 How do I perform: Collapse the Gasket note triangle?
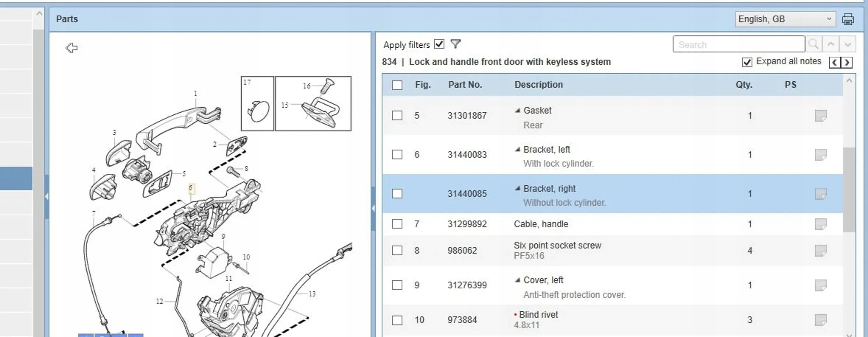[517, 110]
